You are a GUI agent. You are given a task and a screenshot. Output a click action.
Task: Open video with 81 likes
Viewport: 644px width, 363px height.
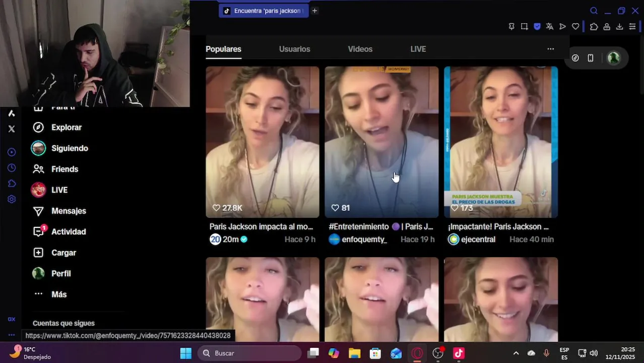[381, 142]
